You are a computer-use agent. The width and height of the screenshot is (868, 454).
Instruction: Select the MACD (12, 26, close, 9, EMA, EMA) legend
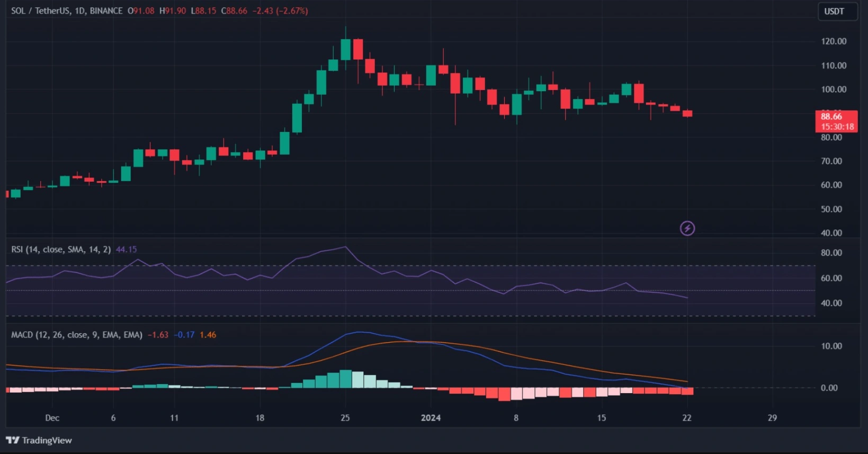tap(77, 335)
